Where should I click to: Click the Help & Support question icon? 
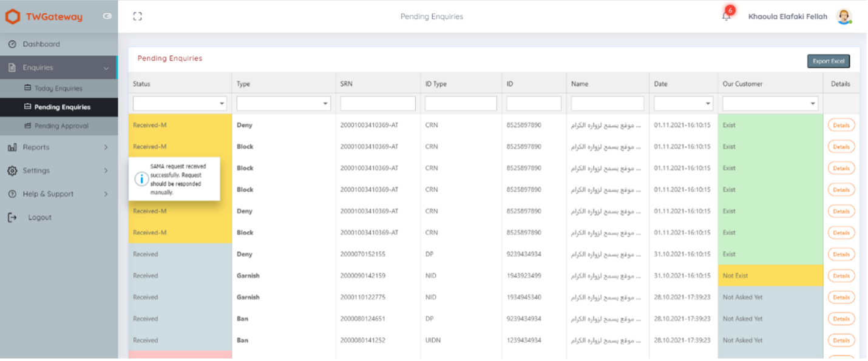(x=12, y=194)
